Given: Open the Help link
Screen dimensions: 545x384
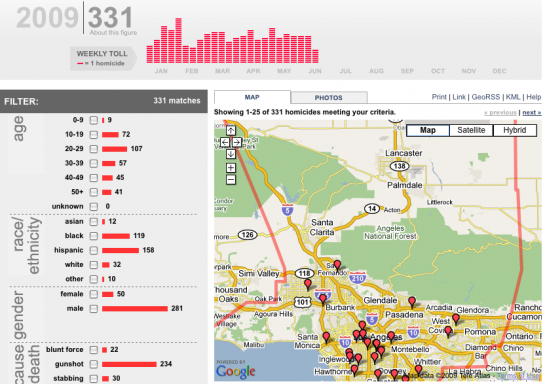Looking at the screenshot, I should click(x=534, y=97).
